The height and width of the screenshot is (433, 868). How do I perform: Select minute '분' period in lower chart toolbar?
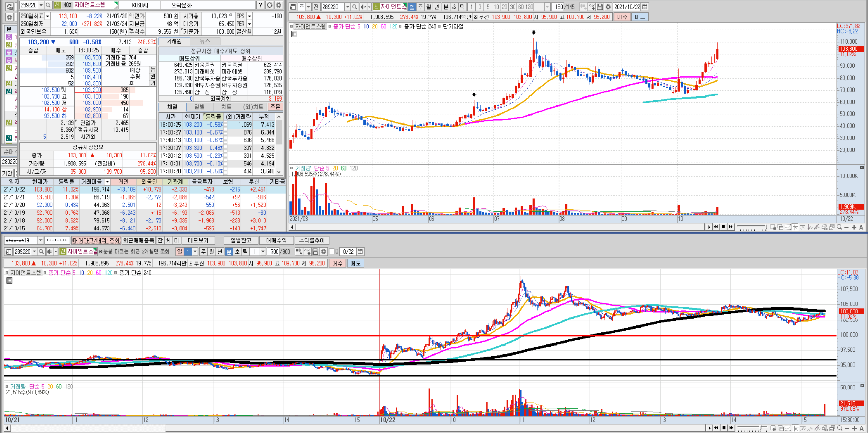229,251
